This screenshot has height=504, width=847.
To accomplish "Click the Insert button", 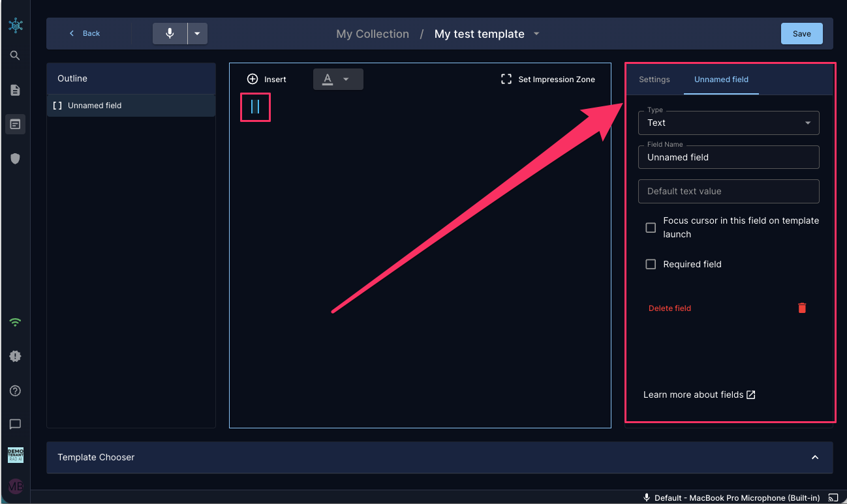I will pyautogui.click(x=267, y=79).
